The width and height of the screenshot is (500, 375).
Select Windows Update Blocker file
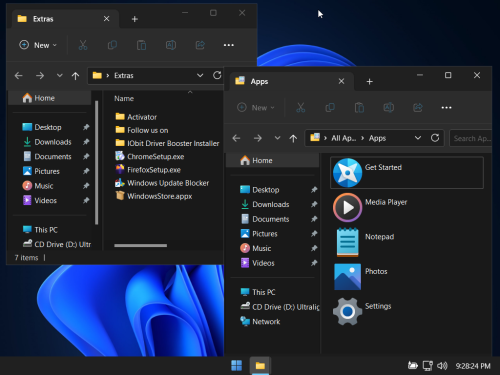point(162,183)
